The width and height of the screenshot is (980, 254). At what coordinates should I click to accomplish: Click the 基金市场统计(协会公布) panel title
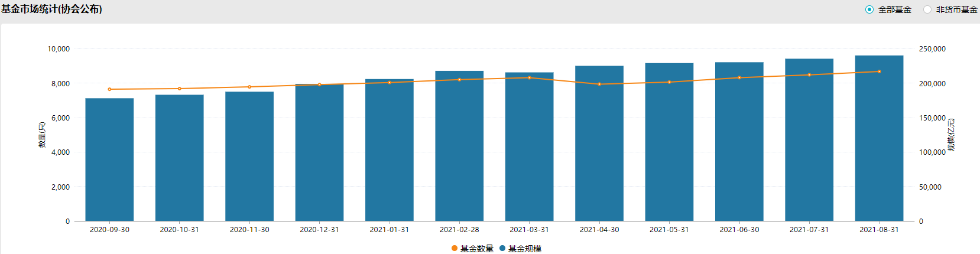coord(51,9)
